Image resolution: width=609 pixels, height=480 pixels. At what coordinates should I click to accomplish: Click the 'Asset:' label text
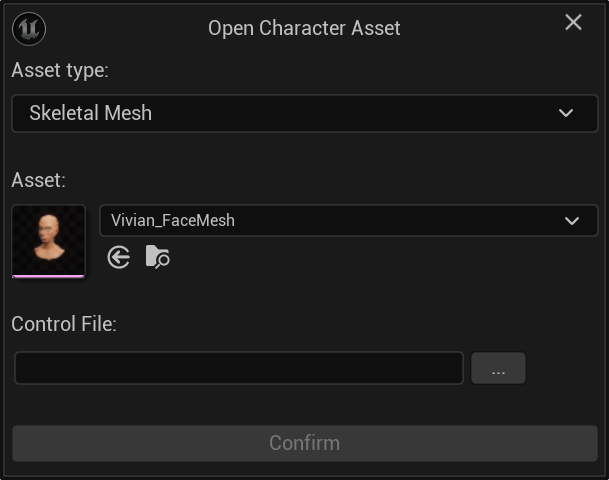39,180
